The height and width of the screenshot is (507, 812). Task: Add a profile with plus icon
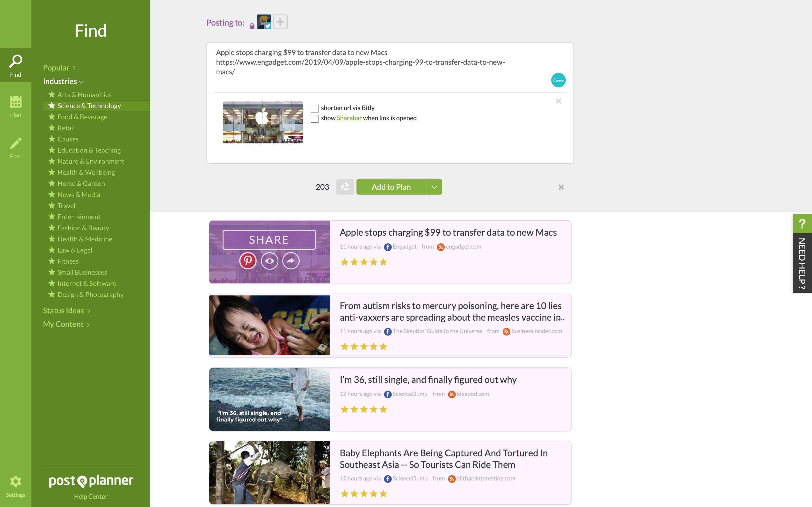coord(280,22)
